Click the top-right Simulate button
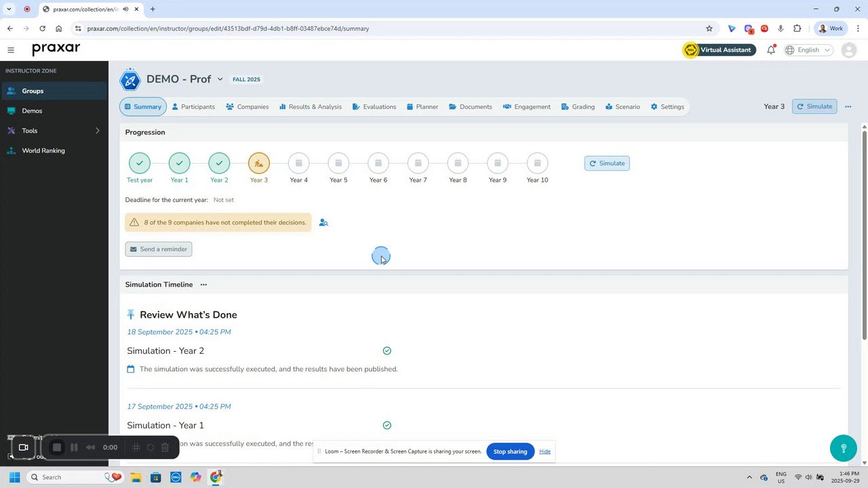The width and height of the screenshot is (868, 488). [x=814, y=106]
